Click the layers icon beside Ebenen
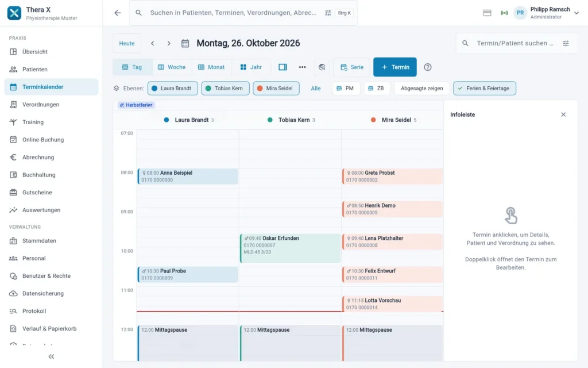 pos(116,88)
